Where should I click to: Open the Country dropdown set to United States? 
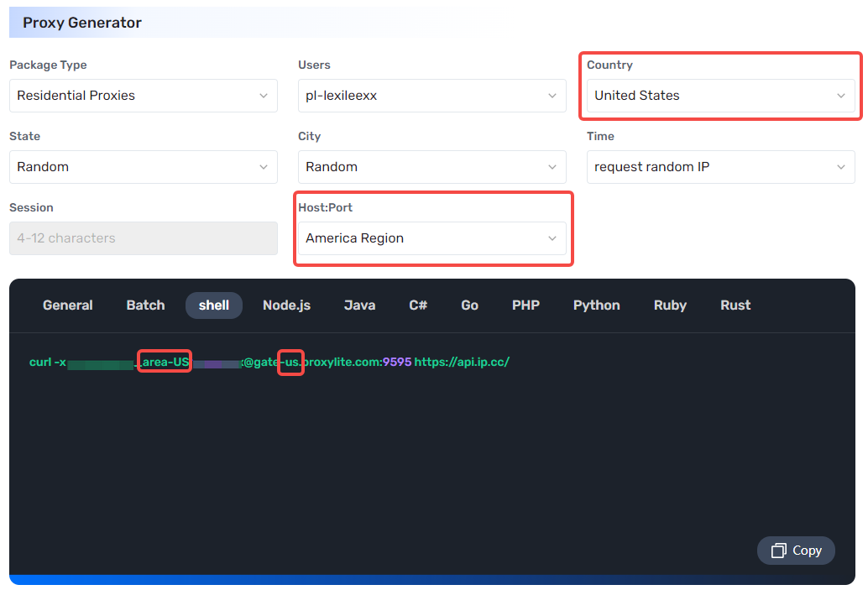[x=721, y=96]
